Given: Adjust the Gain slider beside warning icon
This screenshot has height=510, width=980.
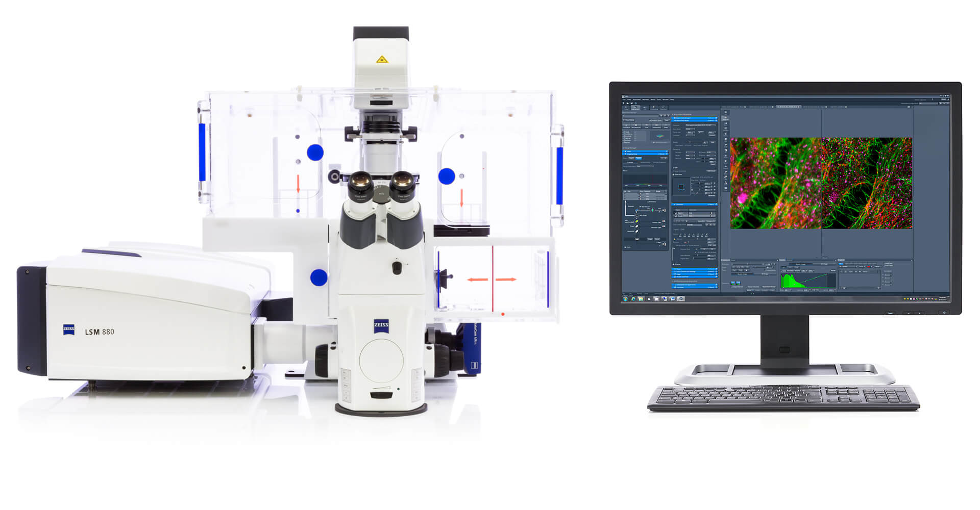Looking at the screenshot, I should coord(696,239).
